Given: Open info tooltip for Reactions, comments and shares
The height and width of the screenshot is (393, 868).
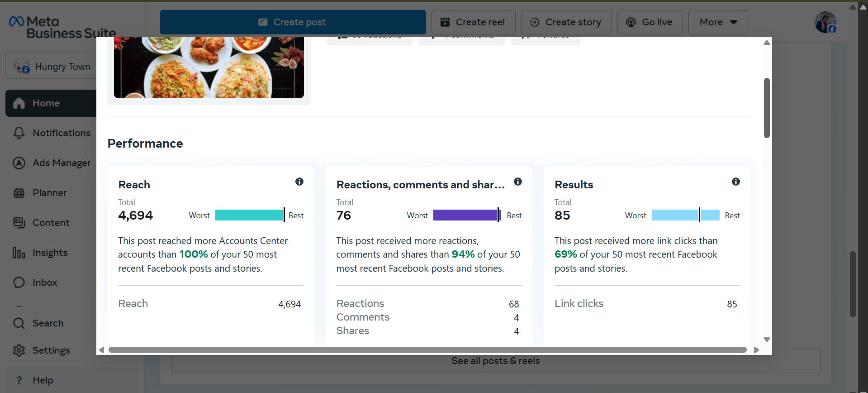Looking at the screenshot, I should 518,182.
